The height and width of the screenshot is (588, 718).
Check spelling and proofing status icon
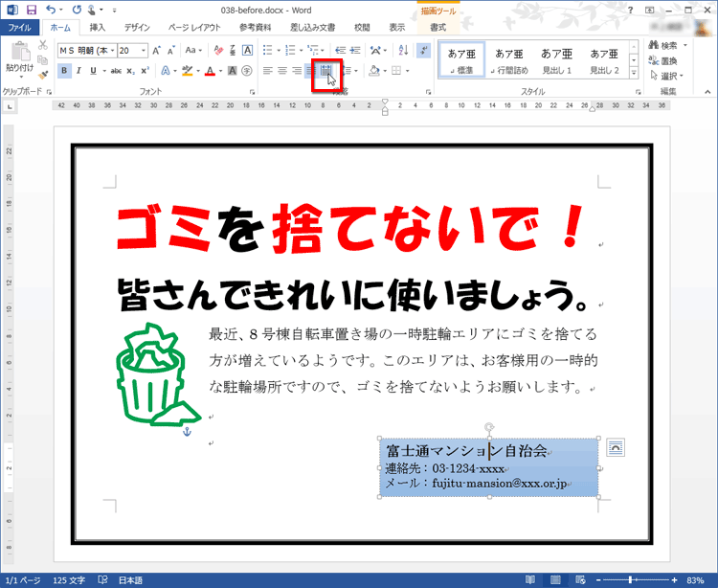(x=102, y=579)
